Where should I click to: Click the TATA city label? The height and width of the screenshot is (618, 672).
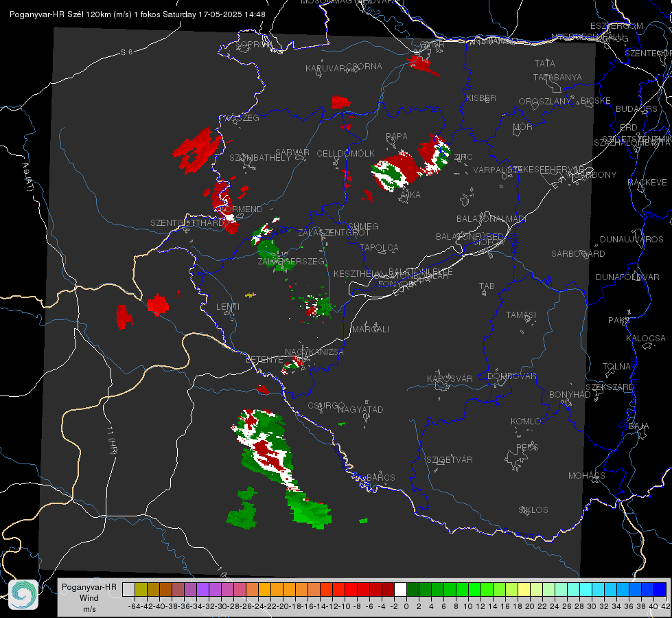point(545,63)
